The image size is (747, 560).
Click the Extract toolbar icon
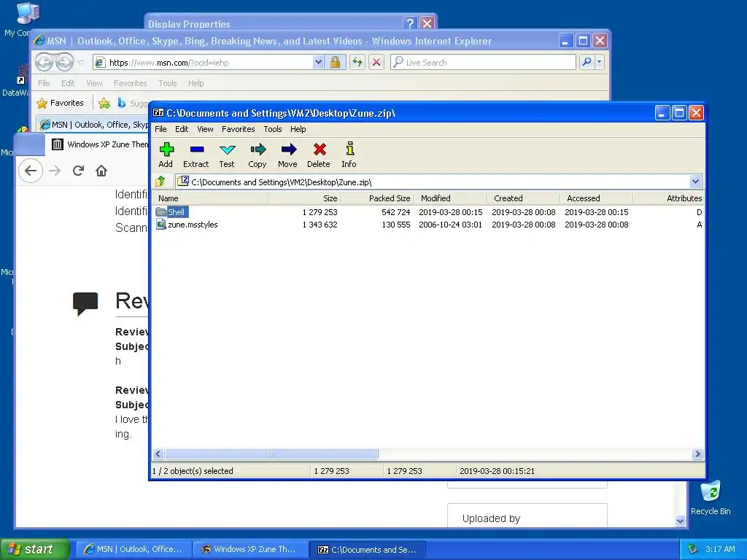pos(196,155)
